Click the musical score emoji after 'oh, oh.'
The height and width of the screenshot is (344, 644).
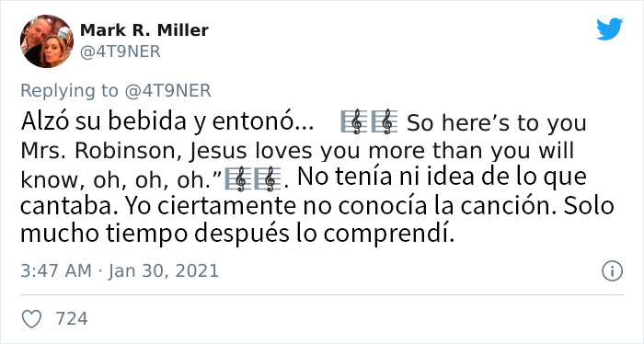pyautogui.click(x=238, y=179)
